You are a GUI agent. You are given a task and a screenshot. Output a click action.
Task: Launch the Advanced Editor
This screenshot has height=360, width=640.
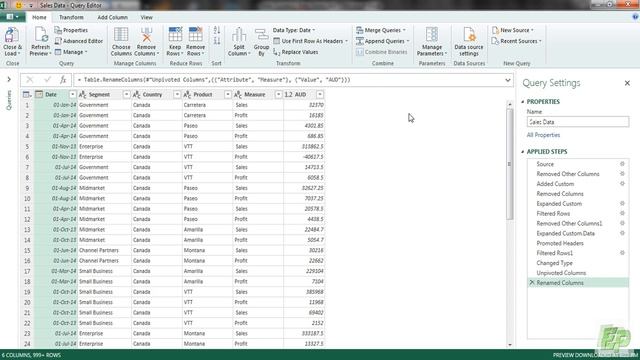point(79,41)
